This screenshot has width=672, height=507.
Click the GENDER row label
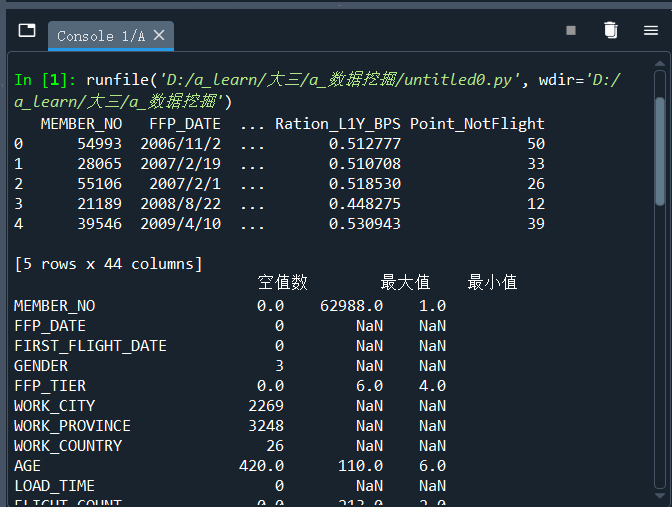[41, 366]
